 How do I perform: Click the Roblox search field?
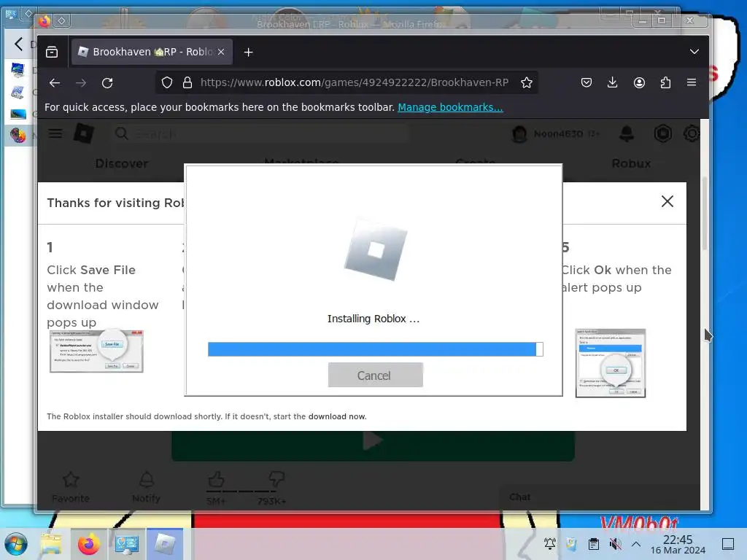tap(260, 134)
